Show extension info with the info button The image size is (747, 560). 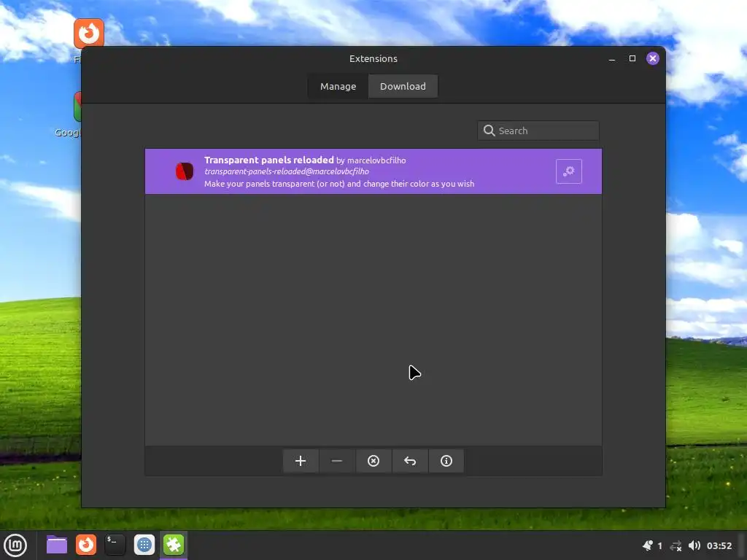446,461
